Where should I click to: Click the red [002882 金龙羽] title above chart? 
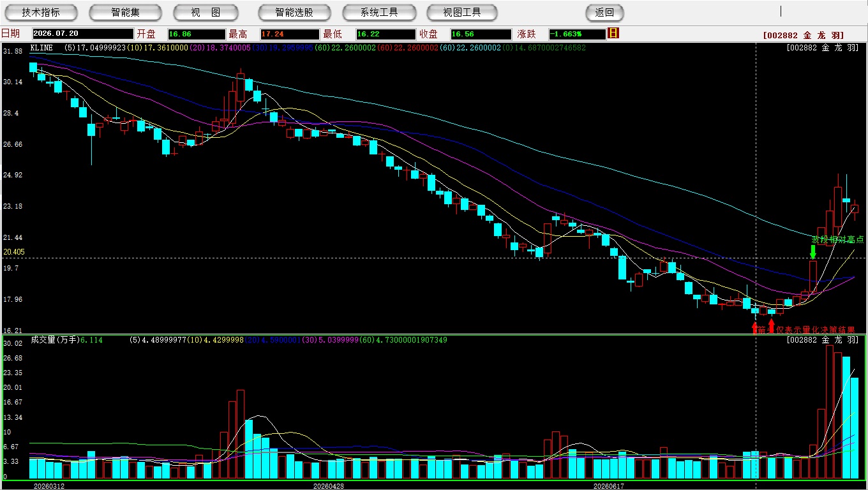point(804,36)
